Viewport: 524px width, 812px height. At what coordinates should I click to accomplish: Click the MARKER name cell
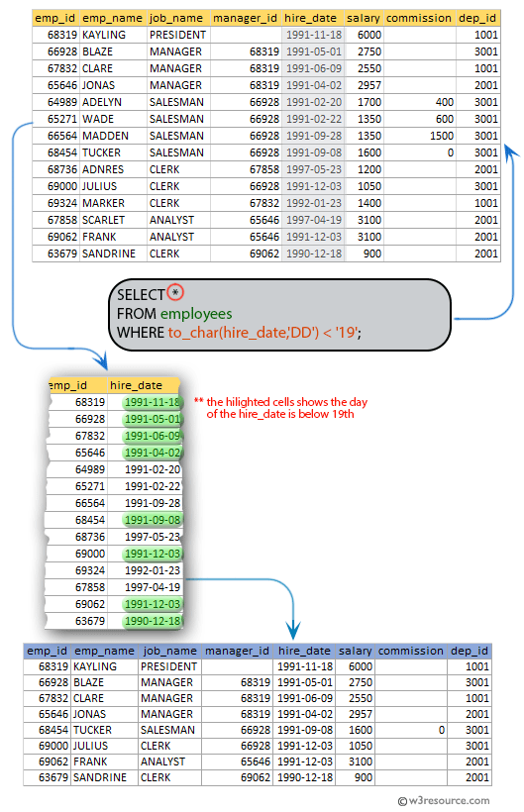pyautogui.click(x=104, y=203)
